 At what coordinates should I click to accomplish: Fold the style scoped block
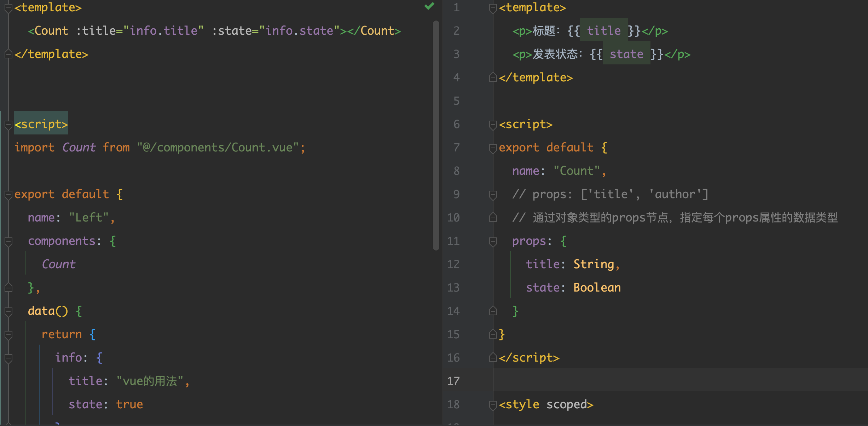click(x=493, y=405)
